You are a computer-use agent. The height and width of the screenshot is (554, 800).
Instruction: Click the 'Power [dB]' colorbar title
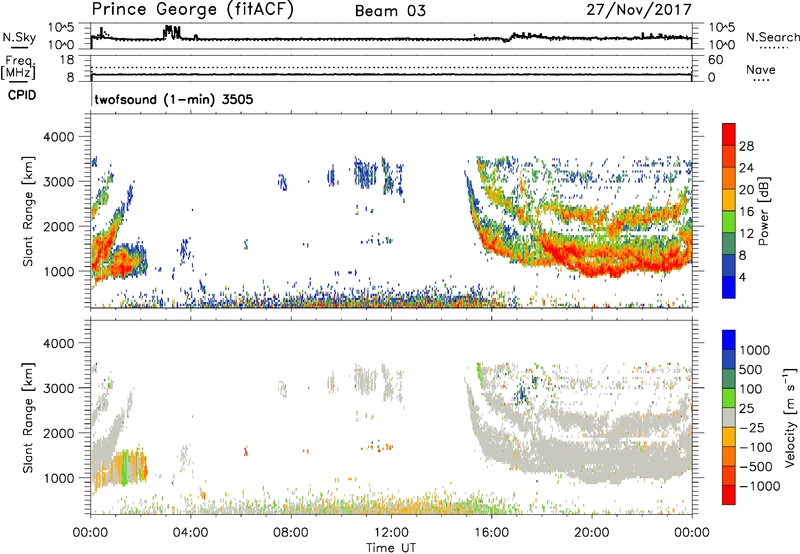pyautogui.click(x=763, y=211)
